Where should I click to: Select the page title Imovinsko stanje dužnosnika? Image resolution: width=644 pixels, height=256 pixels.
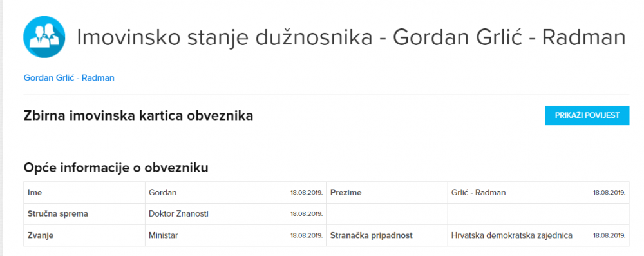point(225,37)
